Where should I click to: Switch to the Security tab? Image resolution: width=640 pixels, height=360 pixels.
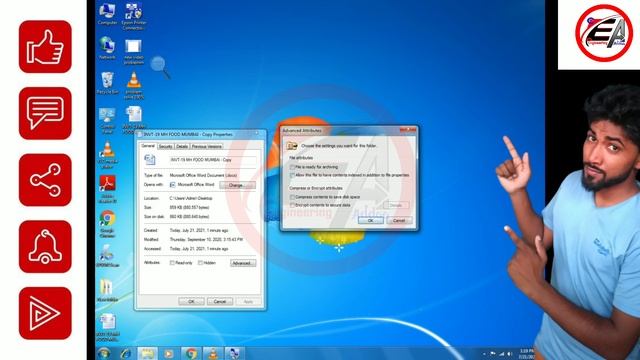pos(165,146)
